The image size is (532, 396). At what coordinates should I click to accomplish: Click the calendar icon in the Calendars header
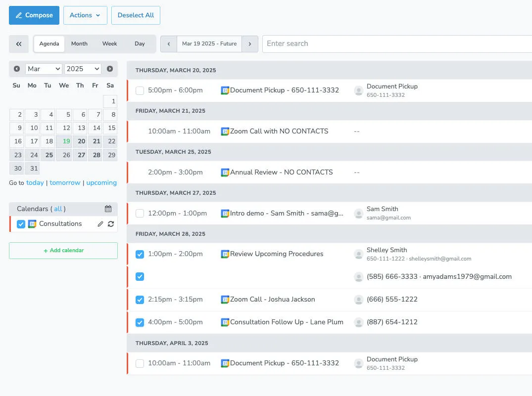[x=108, y=208]
